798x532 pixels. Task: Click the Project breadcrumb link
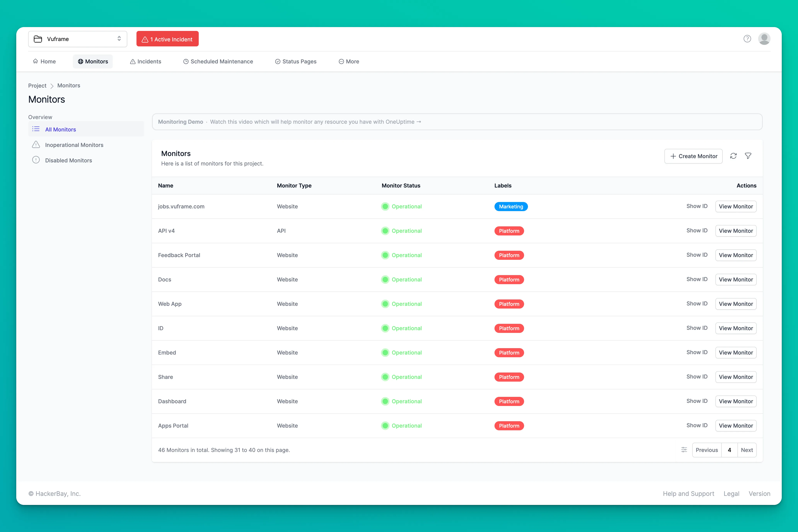tap(37, 85)
